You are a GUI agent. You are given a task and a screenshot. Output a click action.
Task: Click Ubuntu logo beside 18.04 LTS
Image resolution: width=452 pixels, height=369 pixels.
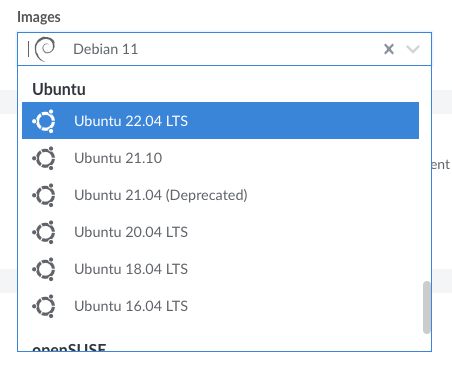click(x=44, y=269)
